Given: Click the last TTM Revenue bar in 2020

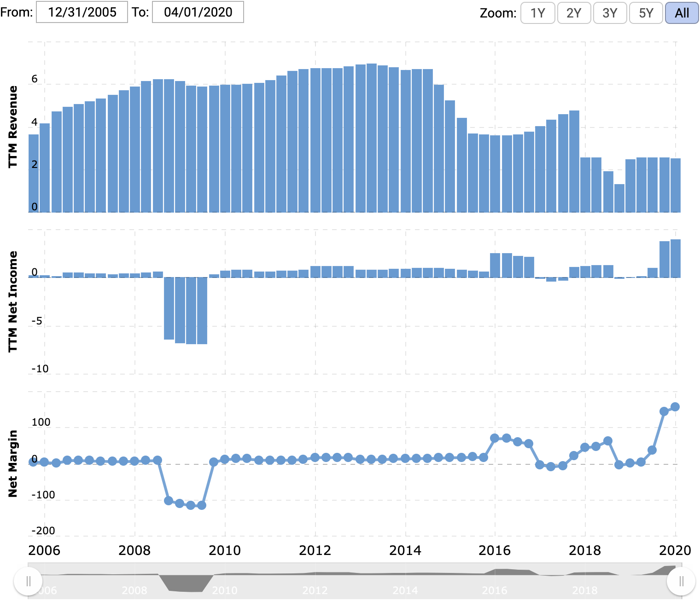Looking at the screenshot, I should pyautogui.click(x=676, y=185).
